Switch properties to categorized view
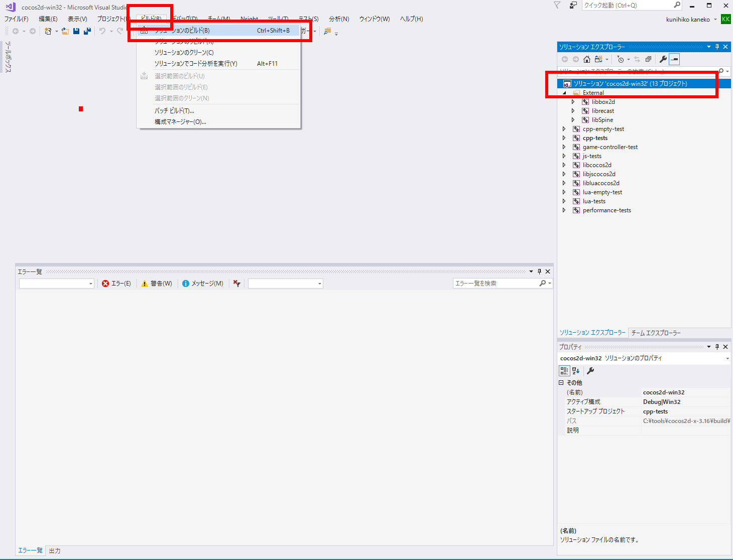733x560 pixels. click(564, 371)
